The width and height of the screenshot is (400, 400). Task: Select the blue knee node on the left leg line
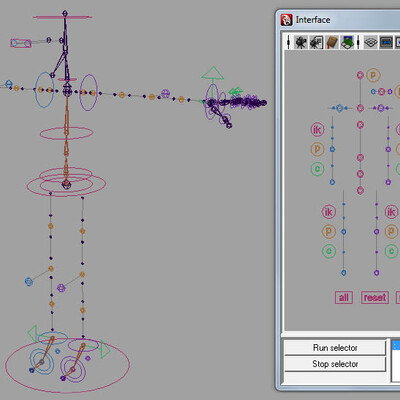click(x=344, y=231)
